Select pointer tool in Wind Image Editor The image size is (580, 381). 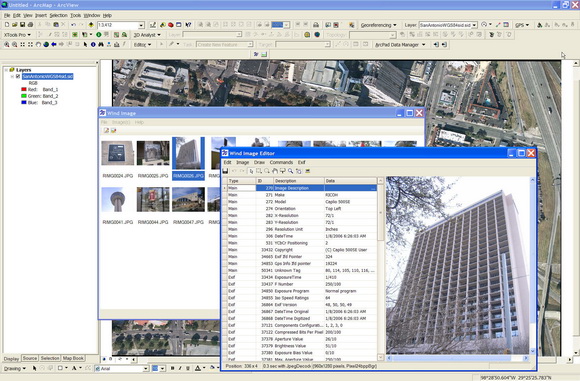[251, 171]
